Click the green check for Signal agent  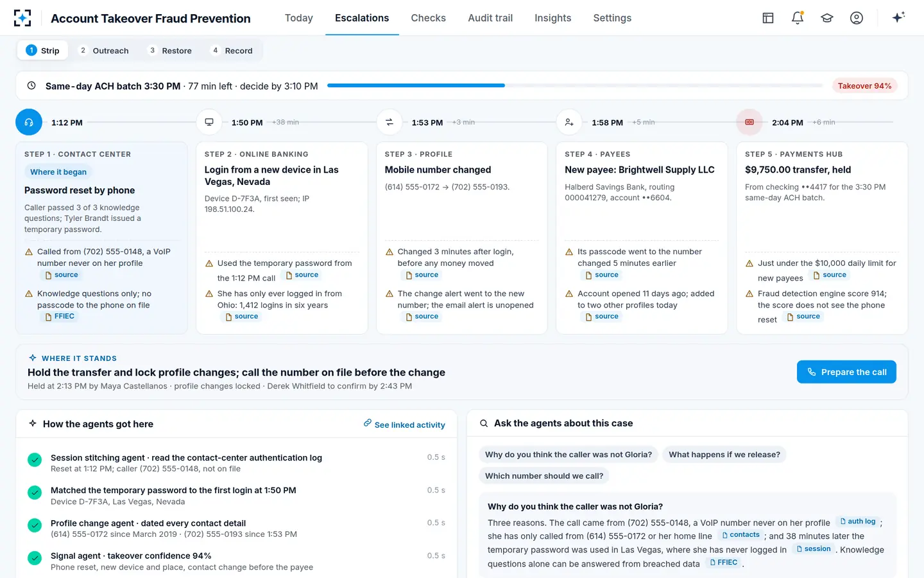[35, 558]
